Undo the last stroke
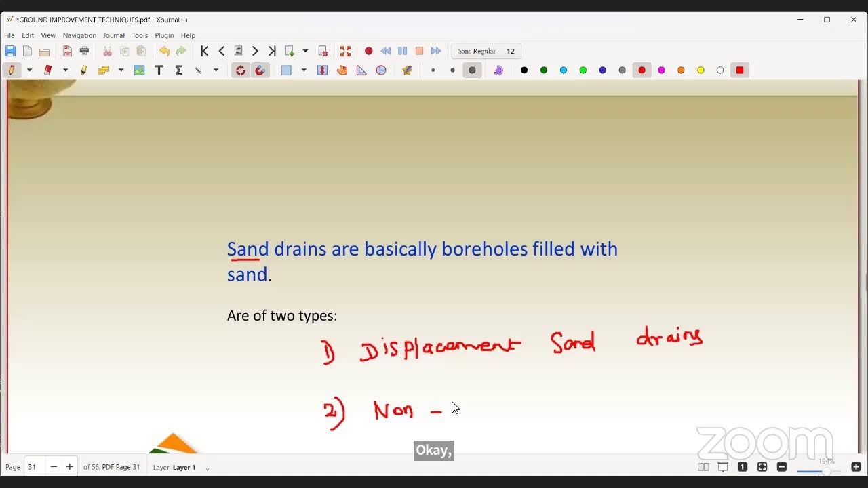Screen dimensions: 868x488 164,51
